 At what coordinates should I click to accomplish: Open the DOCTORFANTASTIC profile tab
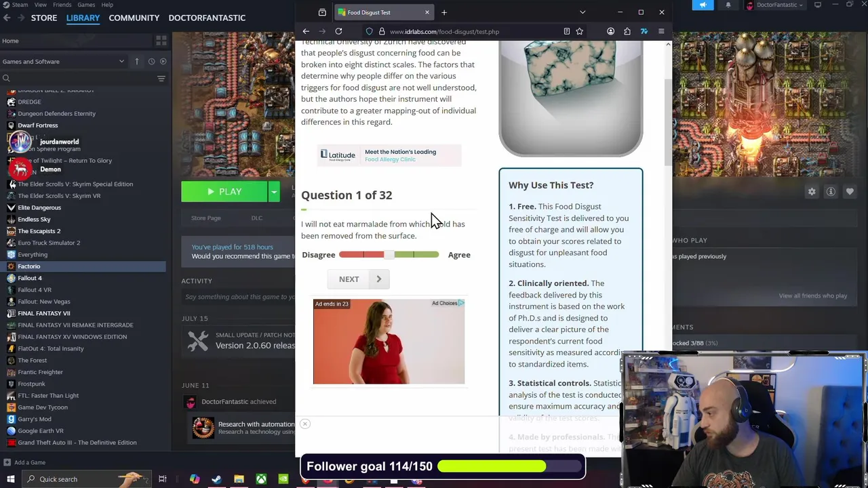pos(207,18)
